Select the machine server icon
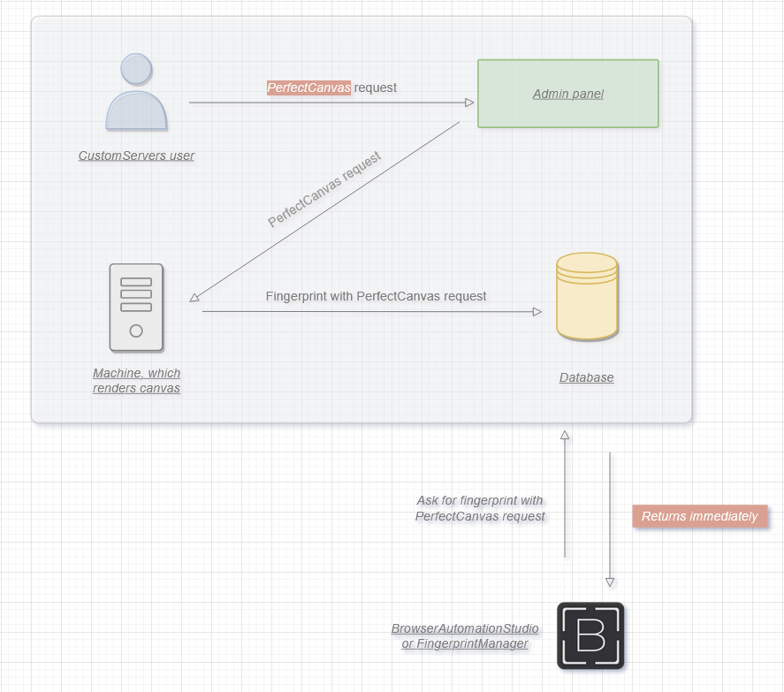 (x=136, y=308)
